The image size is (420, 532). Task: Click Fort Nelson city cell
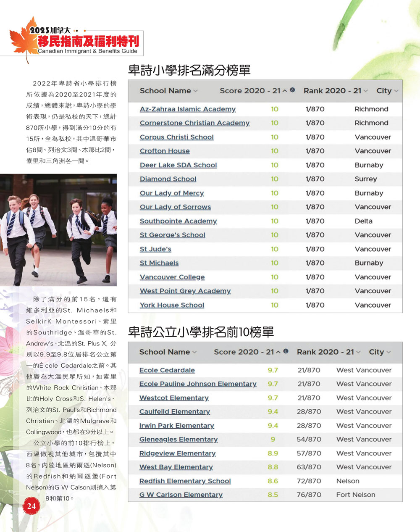click(x=356, y=495)
